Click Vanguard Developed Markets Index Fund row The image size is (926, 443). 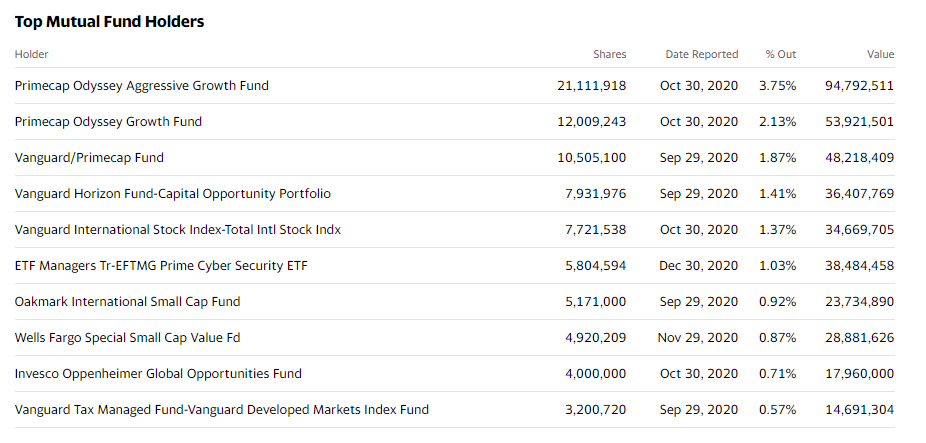pos(455,410)
